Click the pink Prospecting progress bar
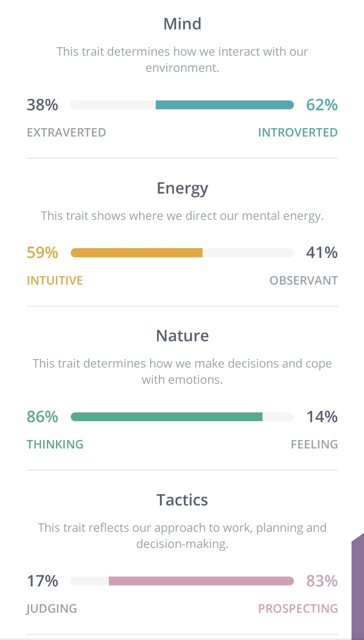Image resolution: width=364 pixels, height=640 pixels. (201, 581)
